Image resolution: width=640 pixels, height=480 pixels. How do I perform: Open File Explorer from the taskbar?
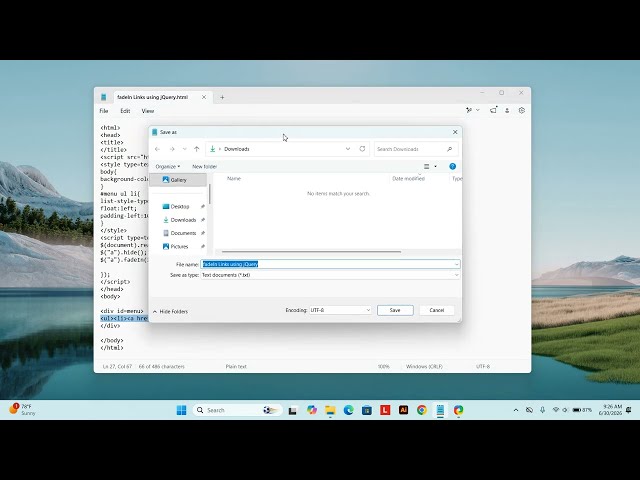(330, 410)
